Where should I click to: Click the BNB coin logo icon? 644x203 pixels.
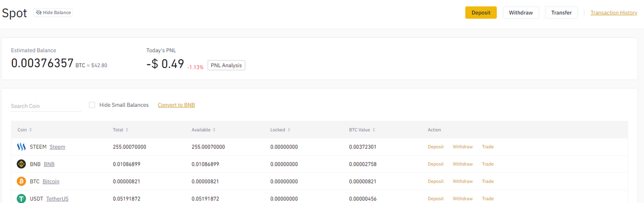point(21,164)
